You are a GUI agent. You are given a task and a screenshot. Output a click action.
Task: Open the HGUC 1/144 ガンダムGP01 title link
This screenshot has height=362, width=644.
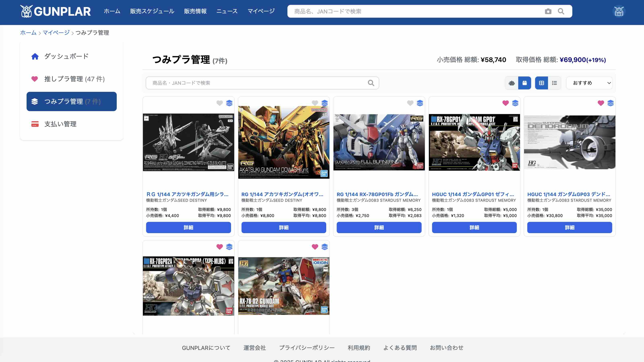473,194
